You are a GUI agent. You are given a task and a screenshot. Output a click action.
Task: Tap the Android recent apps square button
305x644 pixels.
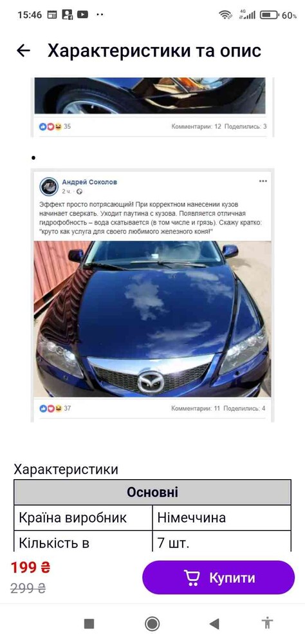[89, 624]
